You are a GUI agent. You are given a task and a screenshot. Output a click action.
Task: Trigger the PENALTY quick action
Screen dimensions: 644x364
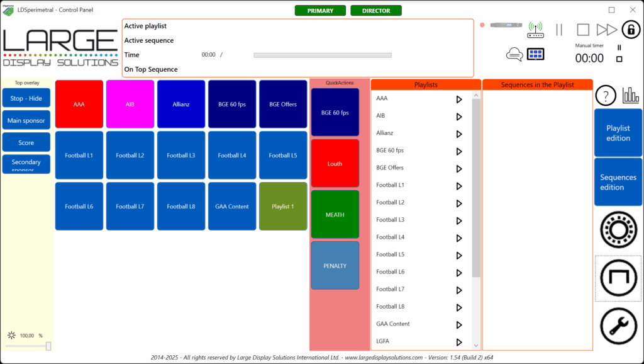click(x=335, y=266)
